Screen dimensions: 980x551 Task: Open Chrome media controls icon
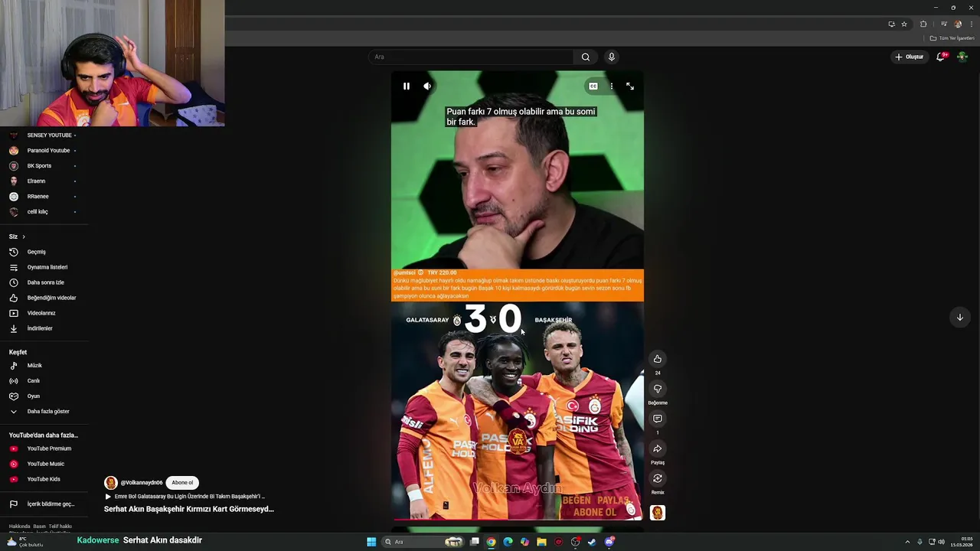(943, 24)
